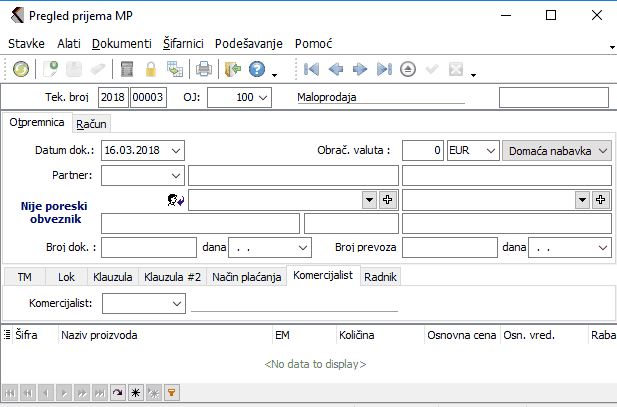Go to the first record with navigation arrow

tap(311, 70)
